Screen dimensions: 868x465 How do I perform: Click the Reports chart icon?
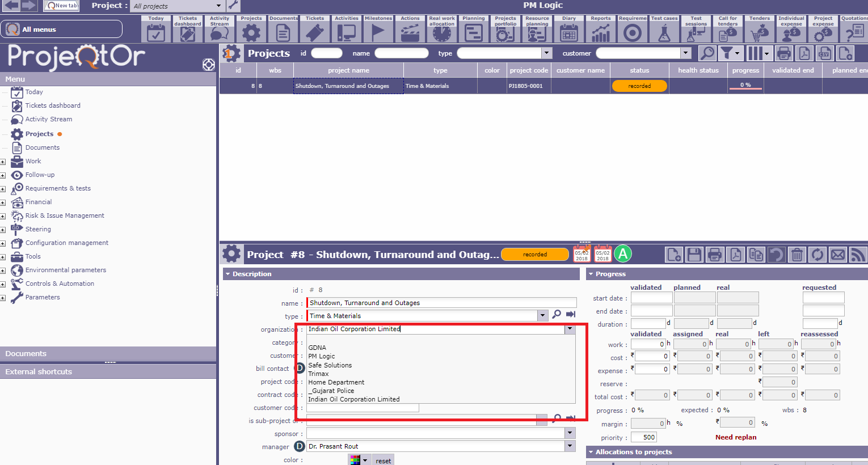point(600,29)
